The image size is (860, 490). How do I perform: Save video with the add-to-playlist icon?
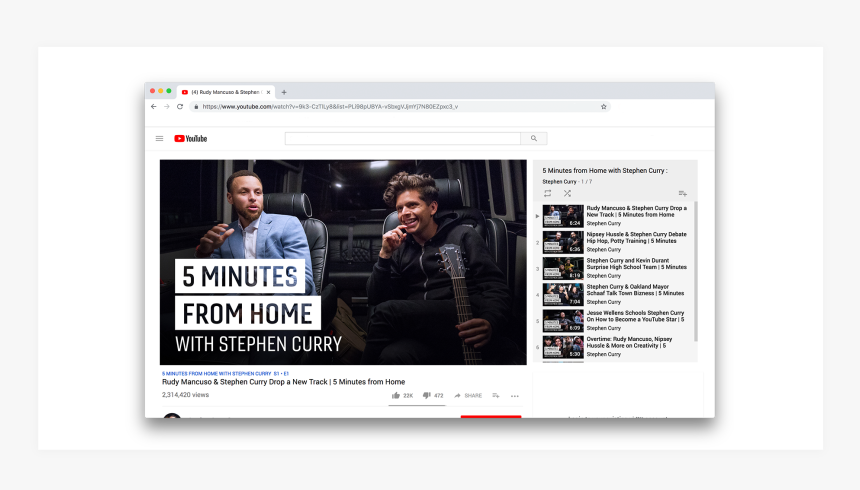(496, 395)
